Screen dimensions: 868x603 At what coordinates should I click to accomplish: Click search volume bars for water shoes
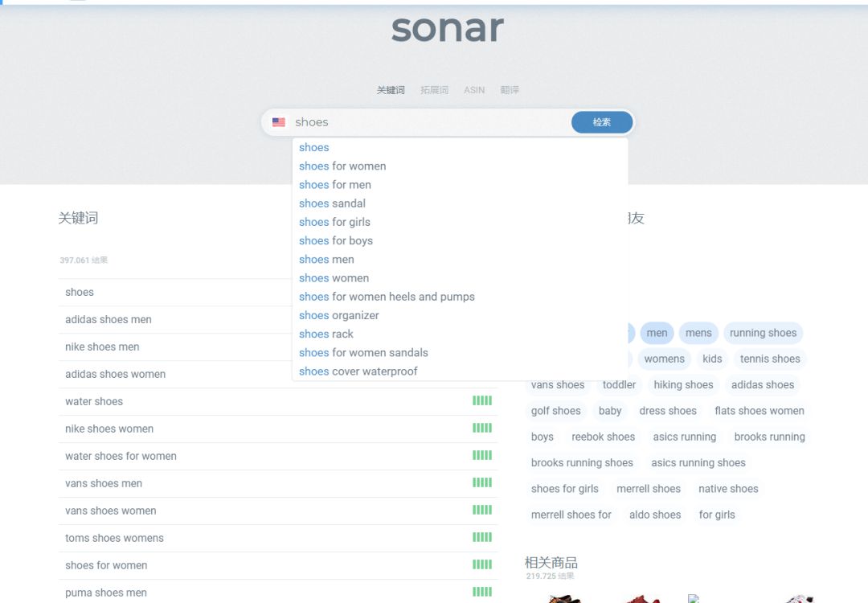tap(482, 401)
